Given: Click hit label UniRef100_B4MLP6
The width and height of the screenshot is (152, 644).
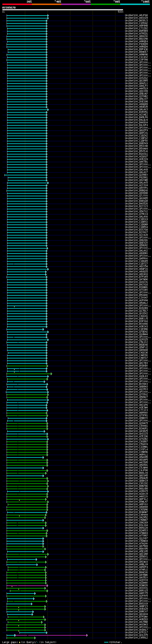Looking at the screenshot, I should tap(136, 117).
